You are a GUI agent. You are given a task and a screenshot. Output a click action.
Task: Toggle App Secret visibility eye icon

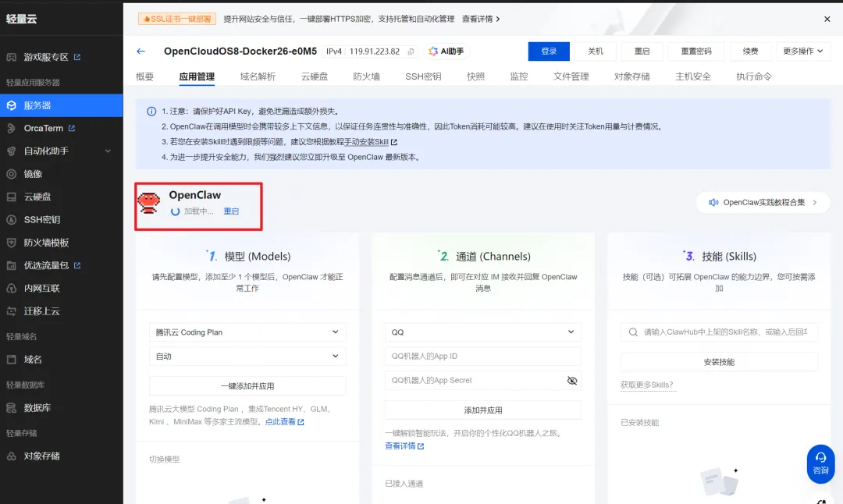[x=572, y=381]
